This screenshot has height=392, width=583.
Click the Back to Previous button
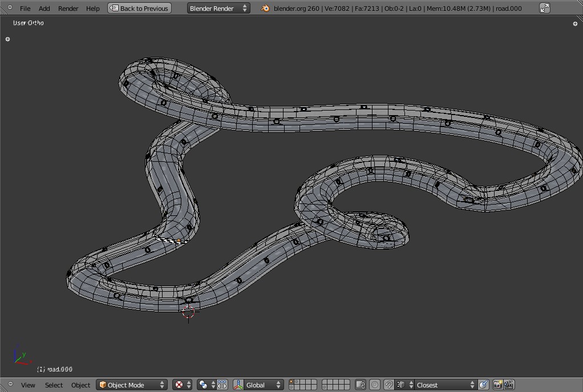tap(139, 9)
